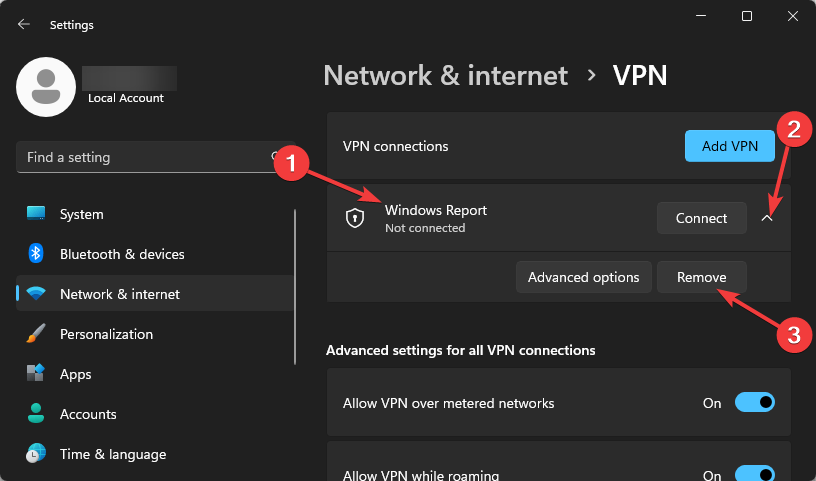Open Advanced options for Windows Report
Viewport: 816px width, 481px height.
point(584,277)
